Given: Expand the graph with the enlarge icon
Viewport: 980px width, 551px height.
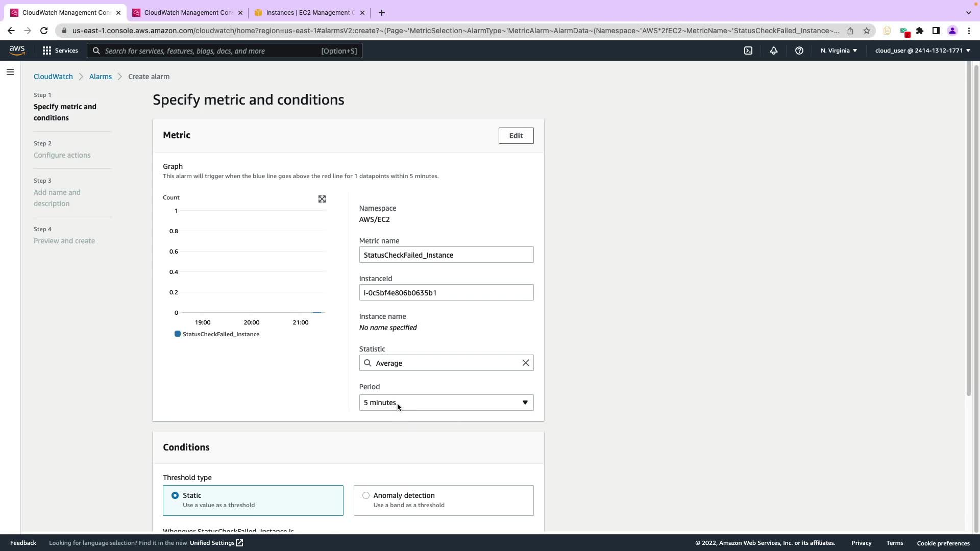Looking at the screenshot, I should coord(322,199).
